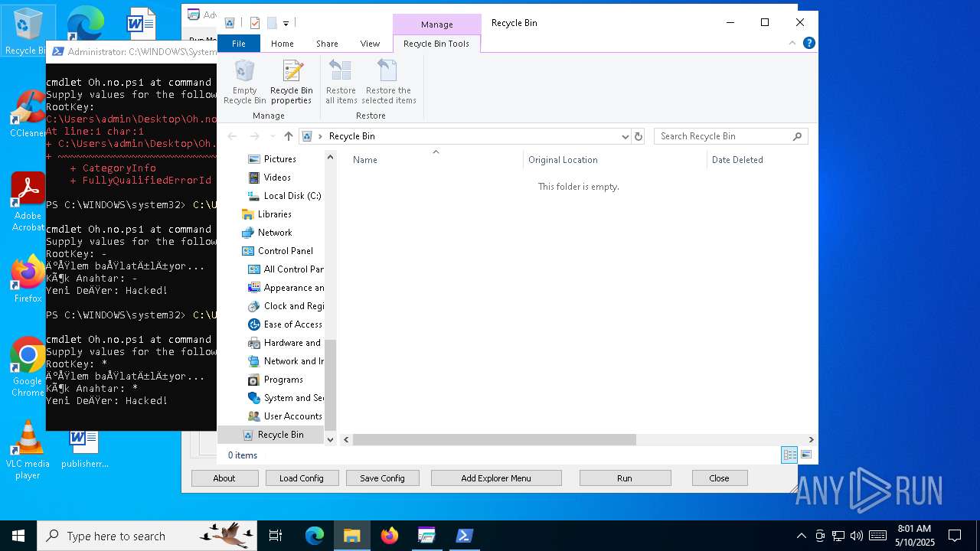This screenshot has width=980, height=551.
Task: Click horizontal scrollbar right arrow
Action: 811,440
